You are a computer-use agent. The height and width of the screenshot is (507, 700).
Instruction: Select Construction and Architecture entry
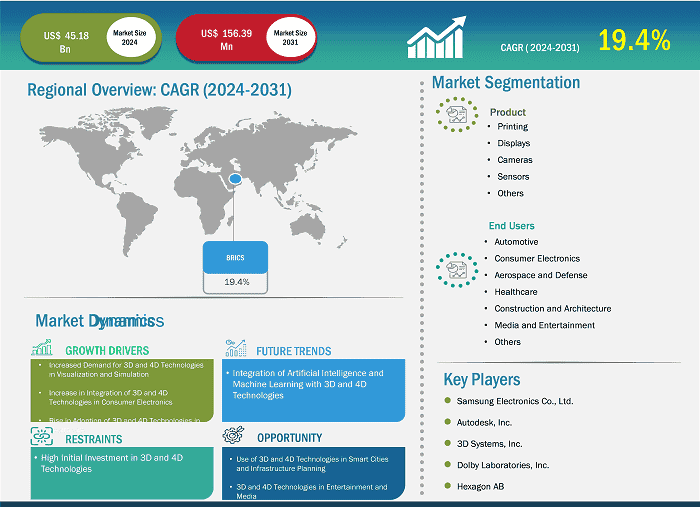pyautogui.click(x=553, y=308)
